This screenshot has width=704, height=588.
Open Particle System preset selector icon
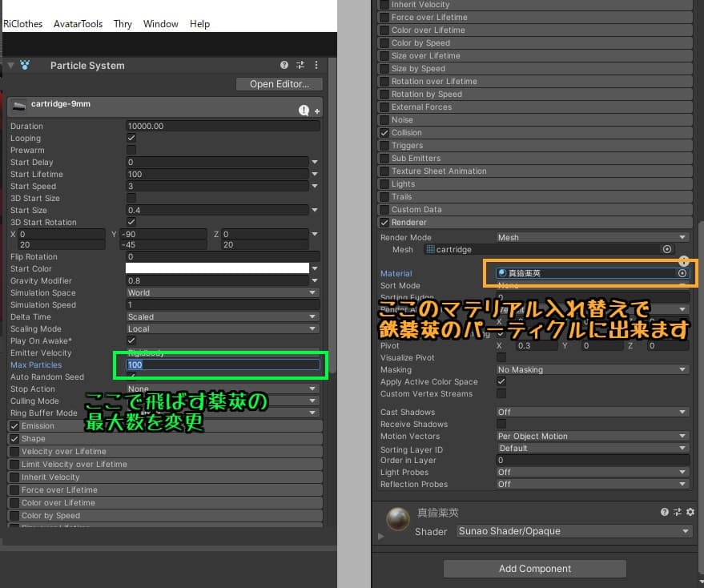300,66
